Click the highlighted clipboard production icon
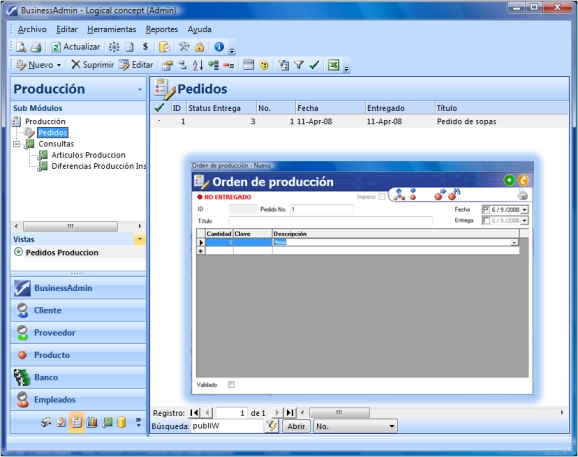The width and height of the screenshot is (578, 457). point(77,422)
